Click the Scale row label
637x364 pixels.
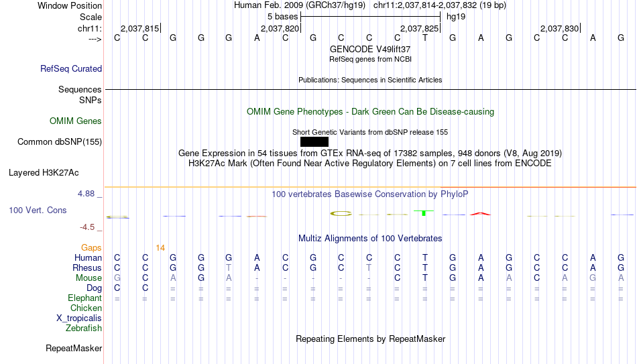pos(91,17)
